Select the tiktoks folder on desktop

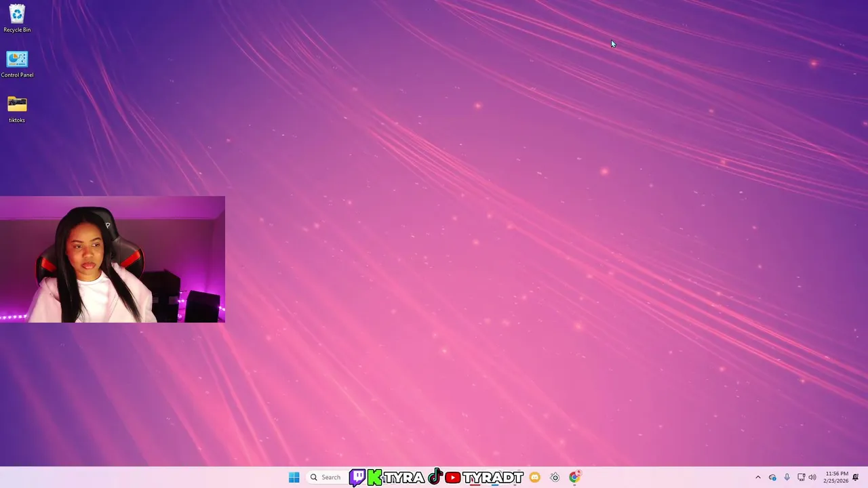pos(17,109)
